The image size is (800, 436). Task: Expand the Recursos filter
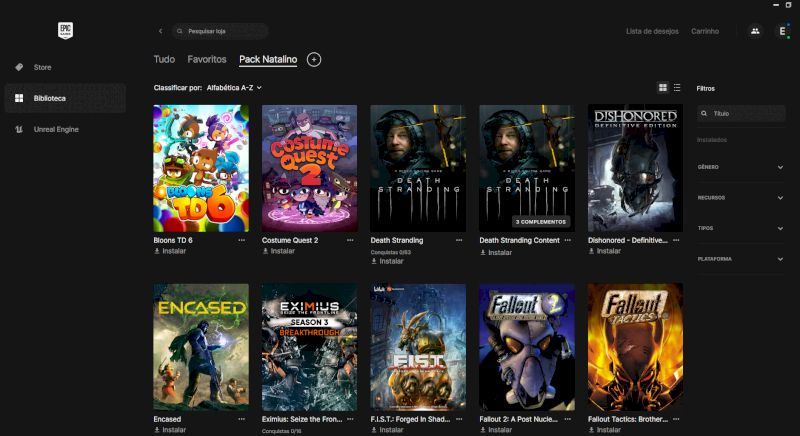(x=740, y=198)
